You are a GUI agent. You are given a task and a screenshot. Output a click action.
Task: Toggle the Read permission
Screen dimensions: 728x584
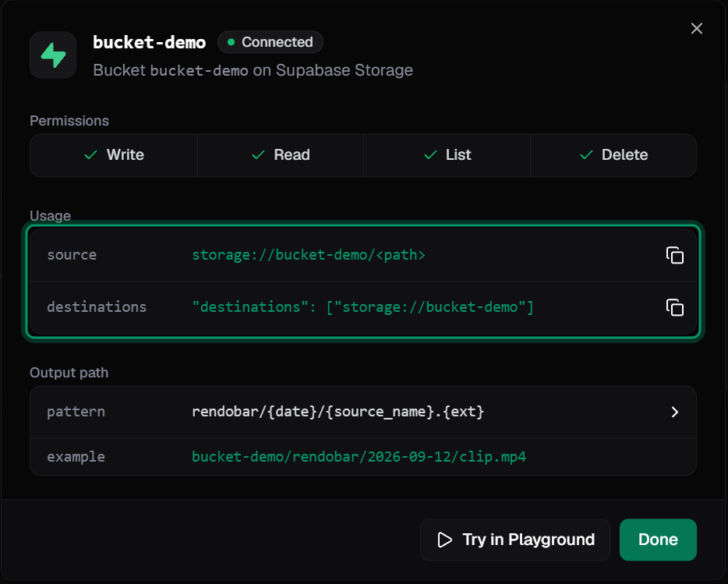281,154
